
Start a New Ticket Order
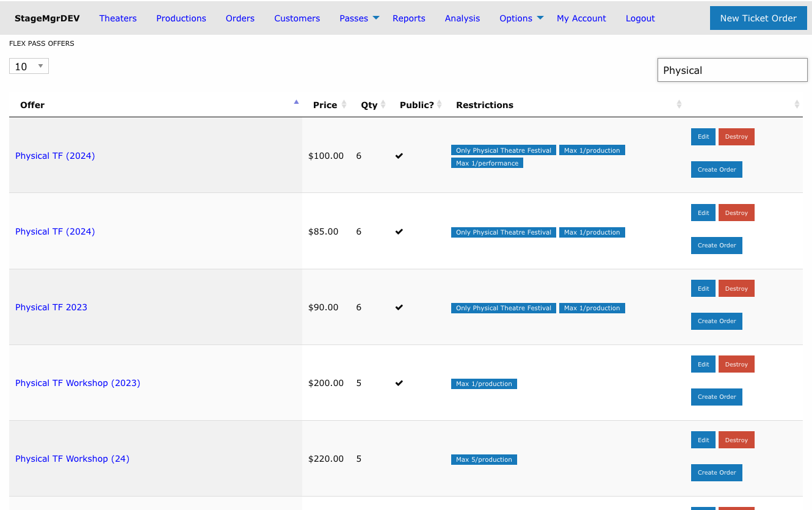click(x=758, y=18)
